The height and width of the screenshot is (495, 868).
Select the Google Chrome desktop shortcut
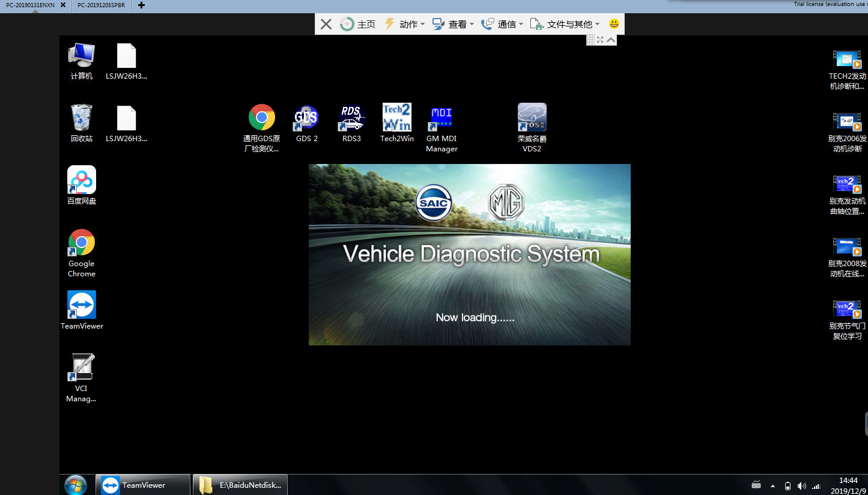pos(82,253)
